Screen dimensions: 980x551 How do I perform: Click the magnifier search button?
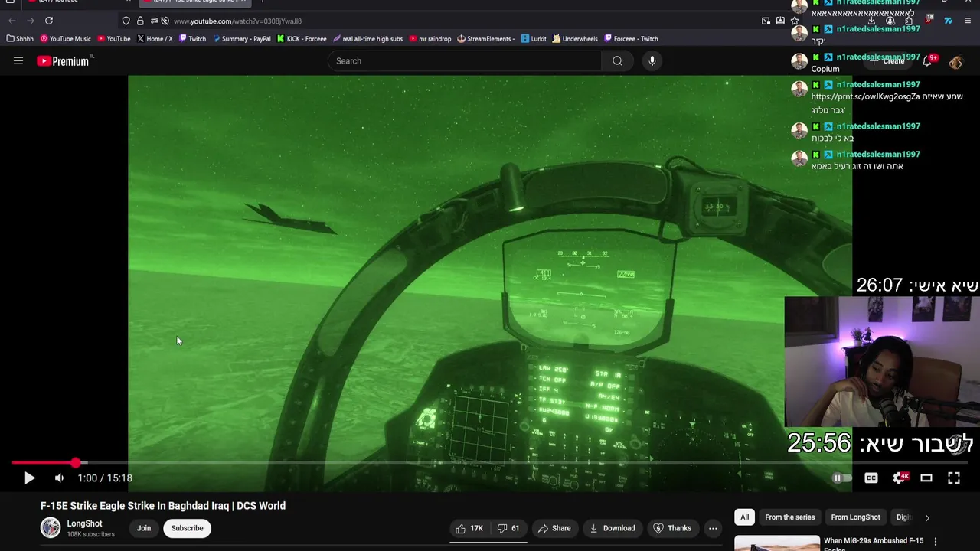click(617, 61)
